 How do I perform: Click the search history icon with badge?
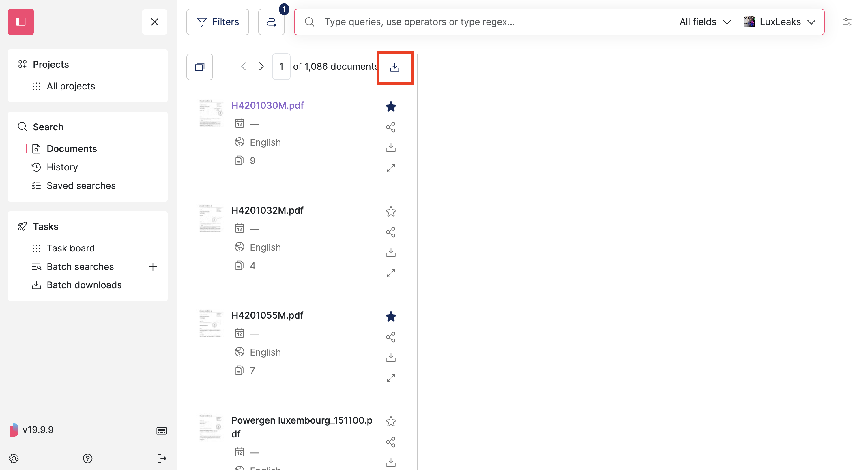pyautogui.click(x=271, y=22)
